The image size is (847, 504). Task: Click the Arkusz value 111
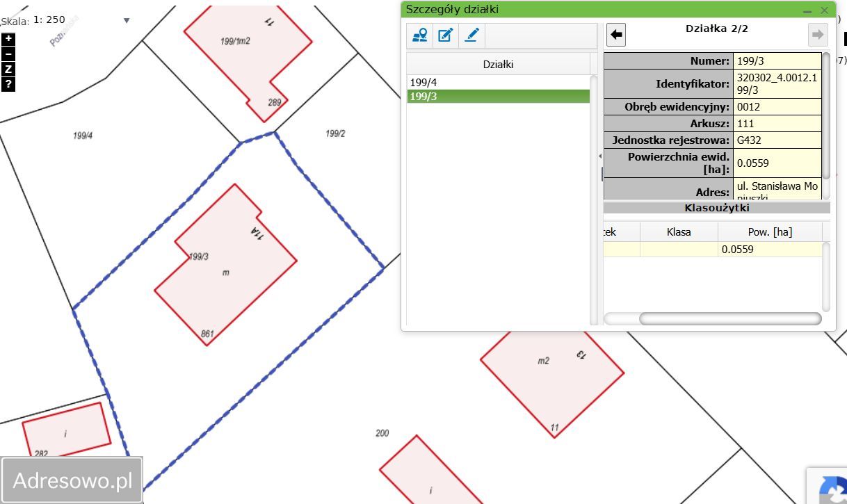777,124
